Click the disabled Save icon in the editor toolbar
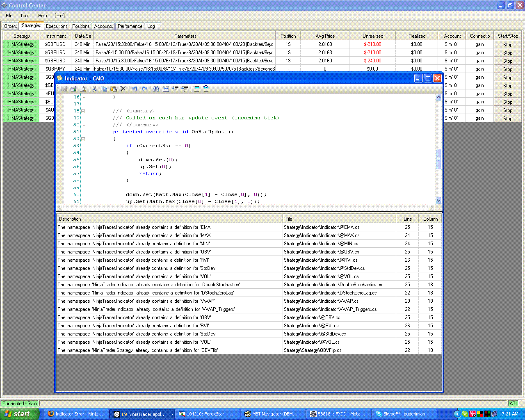Image resolution: width=525 pixels, height=420 pixels. [x=64, y=89]
